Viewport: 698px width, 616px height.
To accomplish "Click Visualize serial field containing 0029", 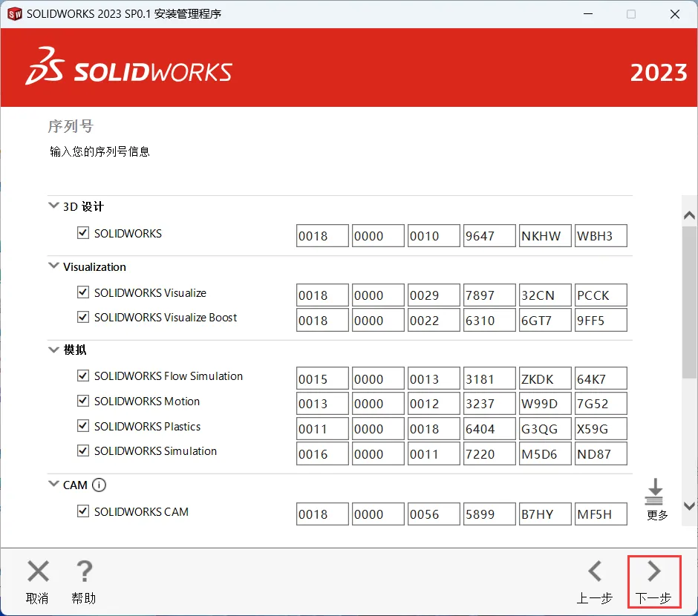I will [434, 295].
